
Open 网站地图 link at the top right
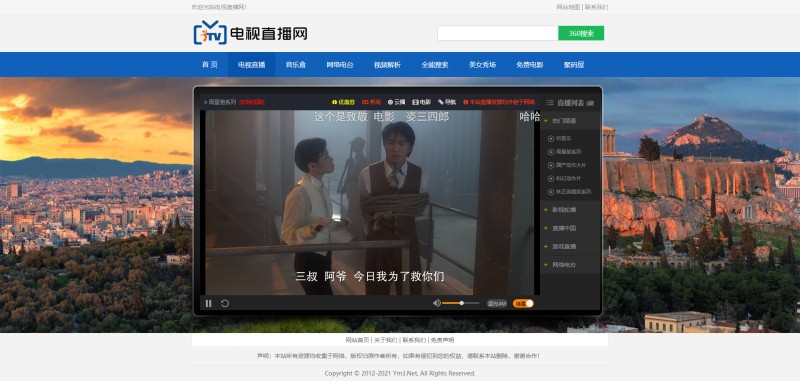pos(568,7)
